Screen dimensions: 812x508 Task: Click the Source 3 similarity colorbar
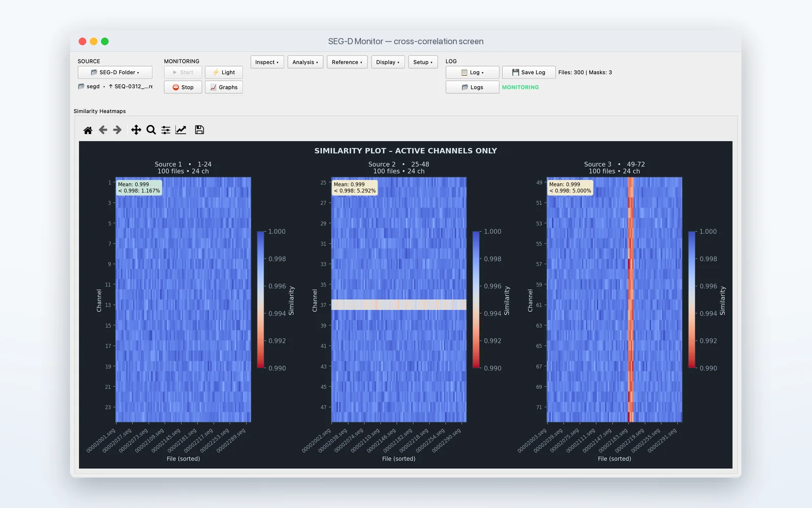click(692, 300)
